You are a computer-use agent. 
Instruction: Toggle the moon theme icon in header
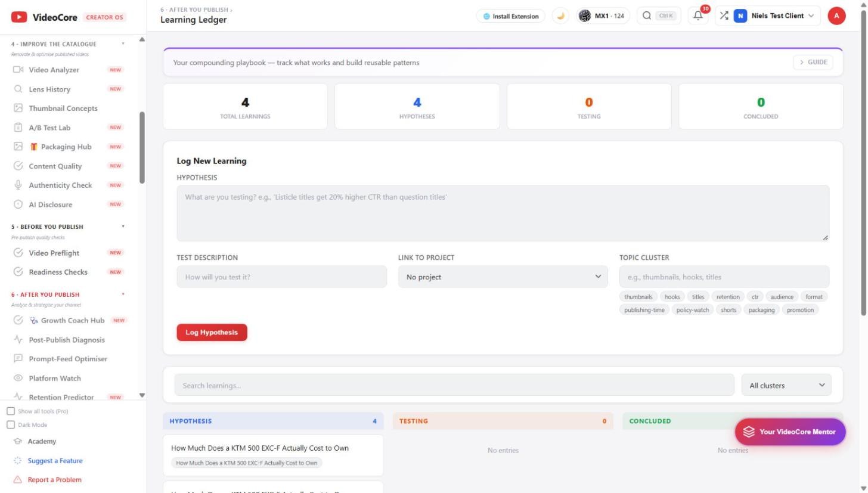pos(560,16)
